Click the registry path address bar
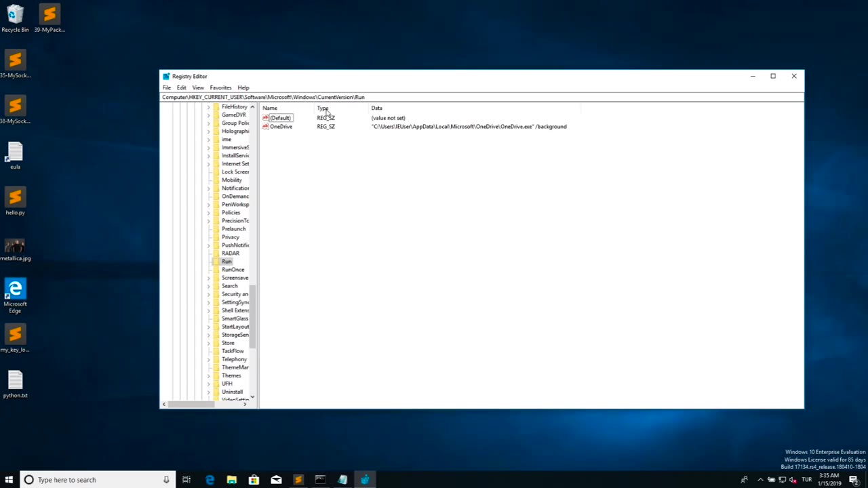Viewport: 868px width, 488px height. (481, 97)
